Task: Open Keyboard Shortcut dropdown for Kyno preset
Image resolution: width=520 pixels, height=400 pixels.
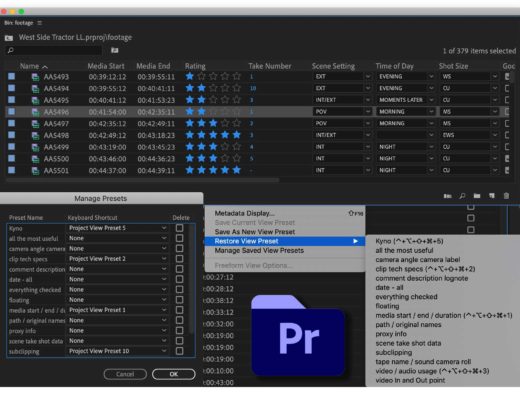Action: (x=117, y=228)
